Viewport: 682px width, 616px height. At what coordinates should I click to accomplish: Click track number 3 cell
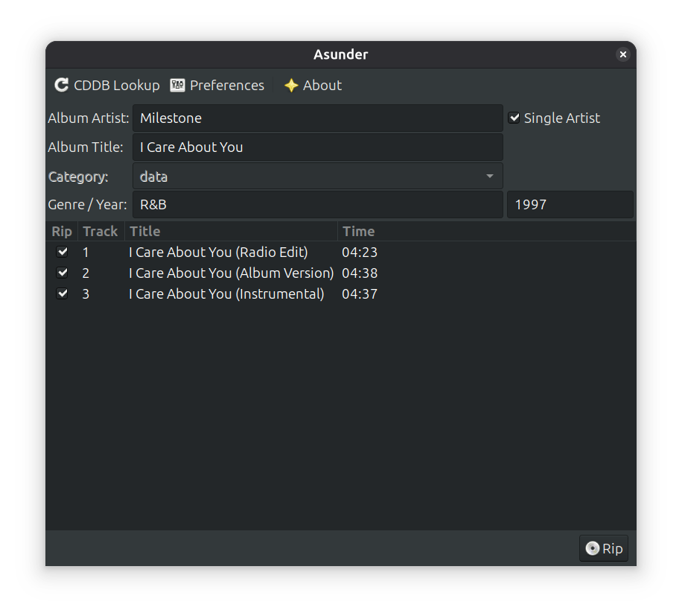coord(86,294)
